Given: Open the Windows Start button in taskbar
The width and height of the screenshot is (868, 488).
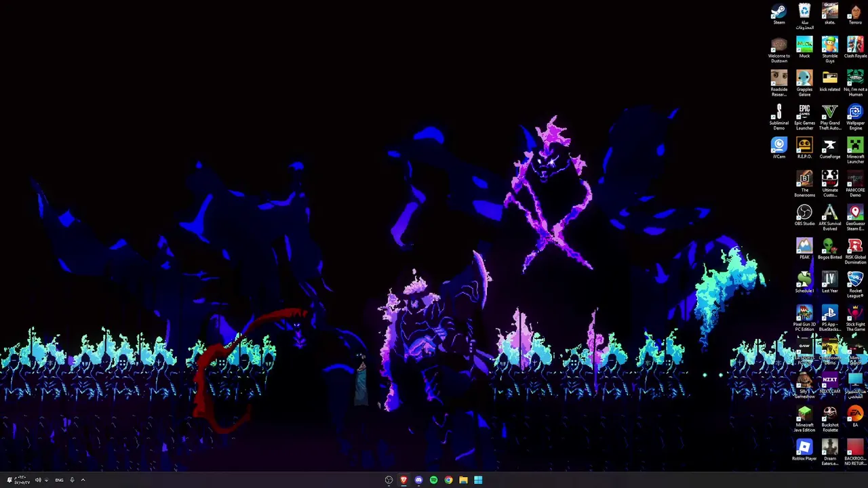Looking at the screenshot, I should click(478, 480).
